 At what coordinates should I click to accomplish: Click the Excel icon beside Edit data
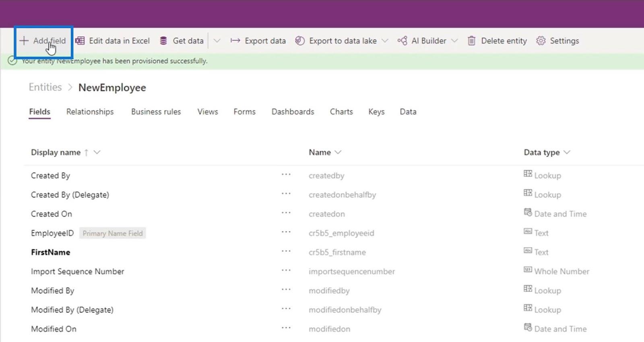point(80,41)
